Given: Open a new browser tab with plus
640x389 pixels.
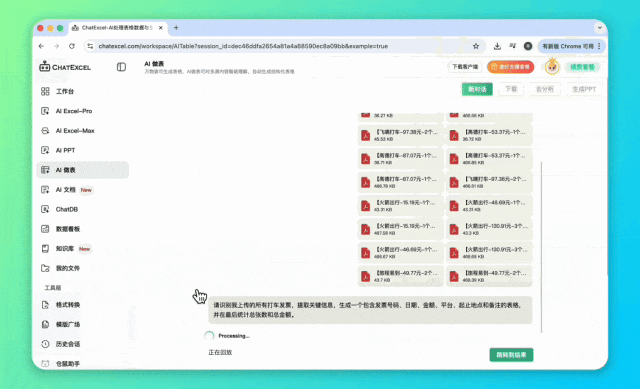Looking at the screenshot, I should coord(176,28).
